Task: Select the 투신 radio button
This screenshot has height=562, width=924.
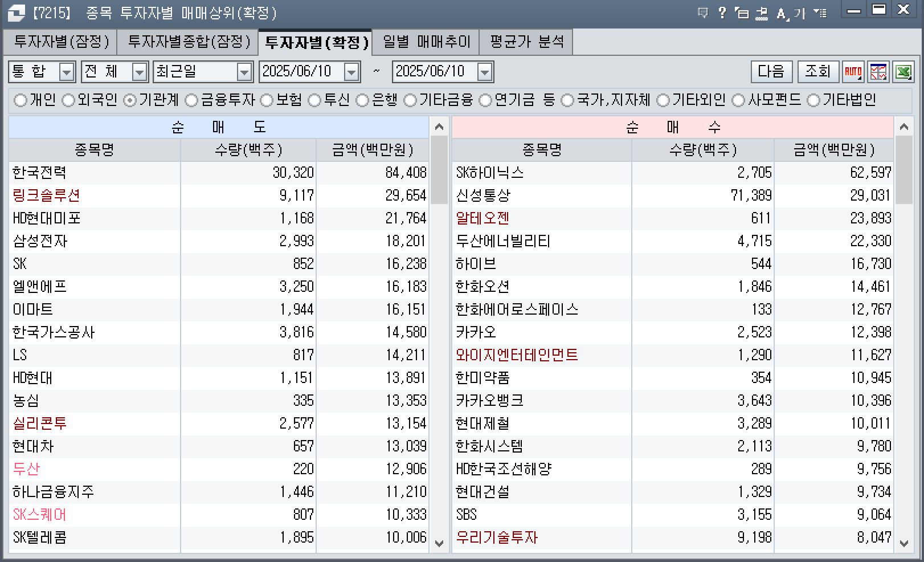Action: (314, 100)
